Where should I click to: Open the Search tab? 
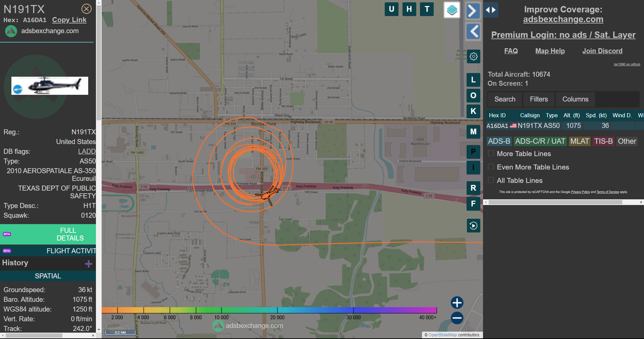505,99
